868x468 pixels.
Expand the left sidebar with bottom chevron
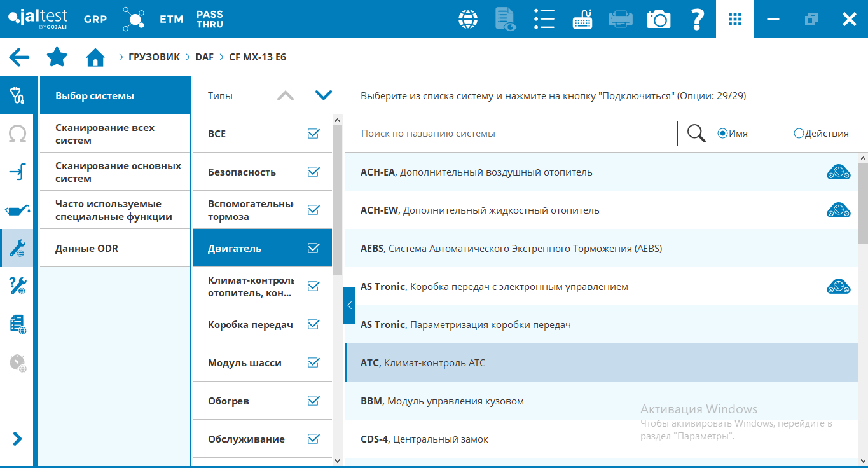(x=17, y=439)
